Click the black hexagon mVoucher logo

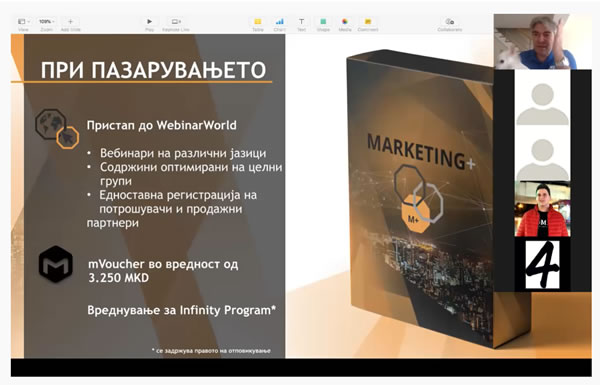pyautogui.click(x=56, y=264)
